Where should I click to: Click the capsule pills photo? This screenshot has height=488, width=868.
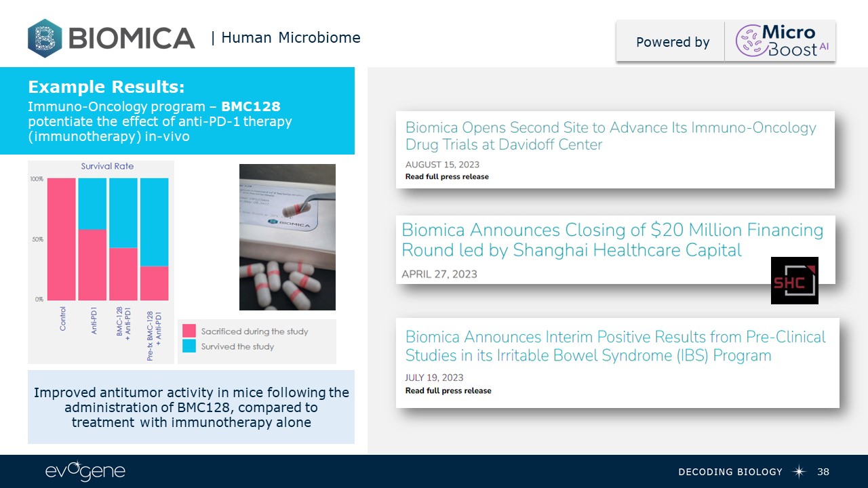point(288,237)
